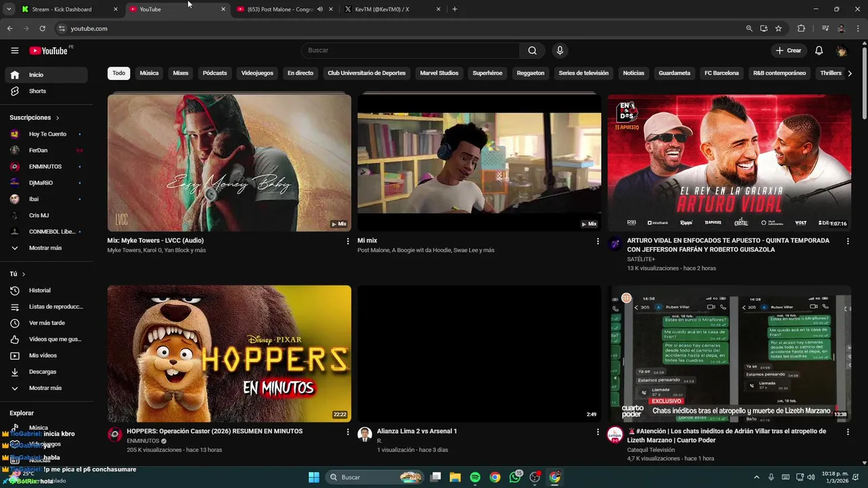Expand the Tú section header
This screenshot has width=868, height=488.
coord(18,274)
